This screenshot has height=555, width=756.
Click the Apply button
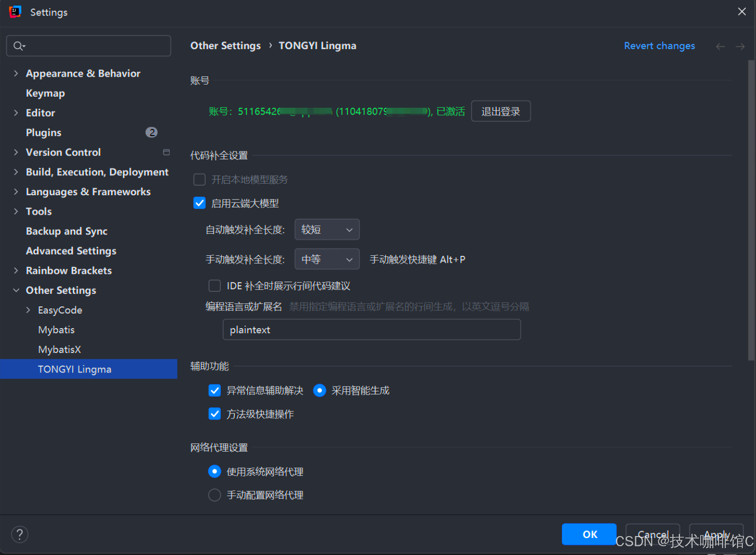(716, 534)
